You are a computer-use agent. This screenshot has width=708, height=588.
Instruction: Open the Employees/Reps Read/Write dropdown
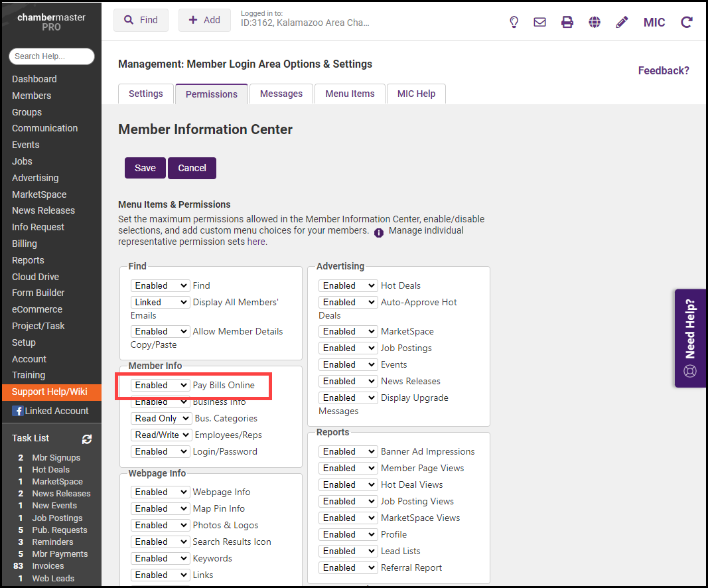pyautogui.click(x=161, y=435)
